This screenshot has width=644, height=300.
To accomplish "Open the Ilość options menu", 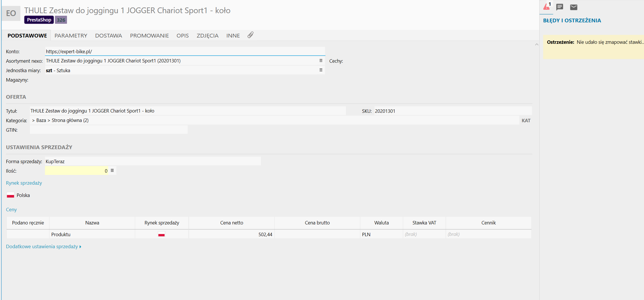I will coord(112,171).
